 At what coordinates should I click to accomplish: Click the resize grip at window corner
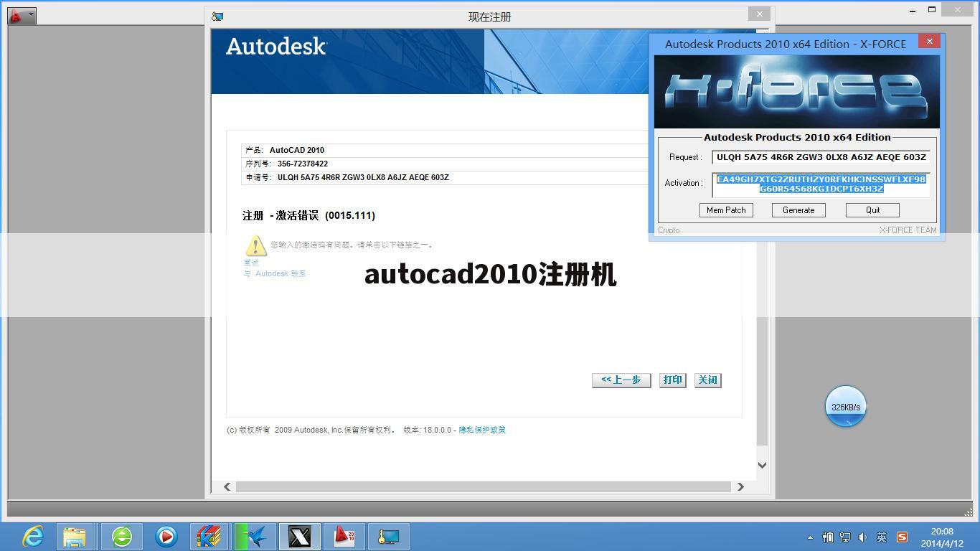tap(968, 512)
